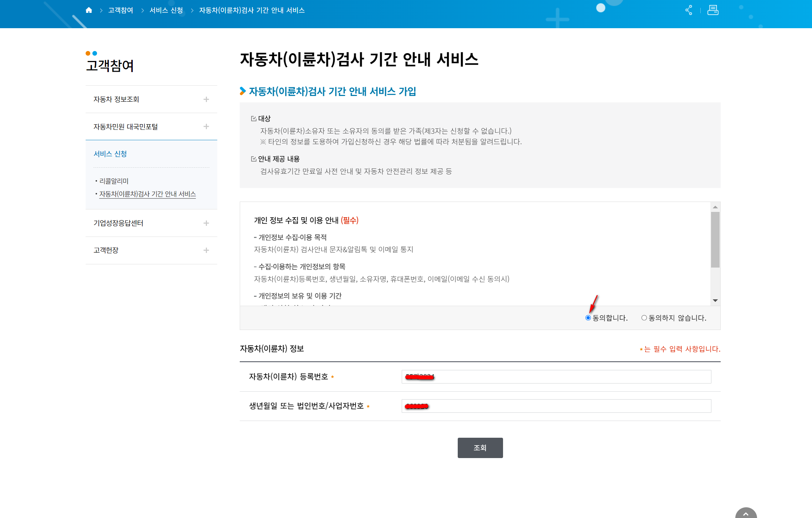Open 서비스 신청 sidebar menu item
This screenshot has width=812, height=518.
coord(110,154)
